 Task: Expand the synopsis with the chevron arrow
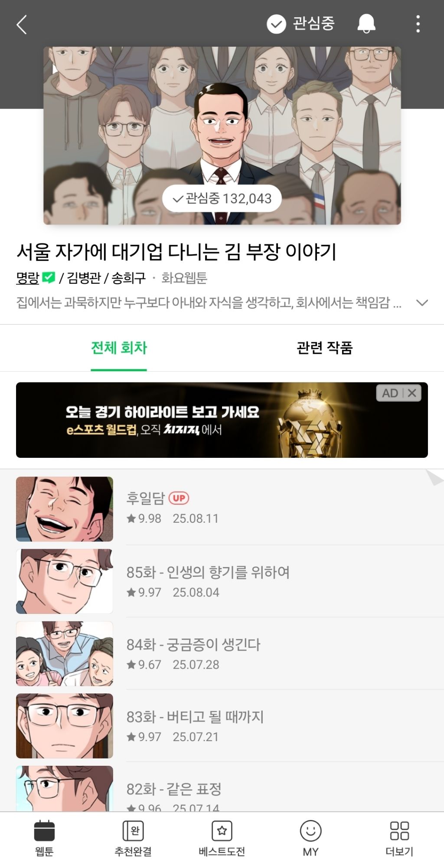pos(422,303)
